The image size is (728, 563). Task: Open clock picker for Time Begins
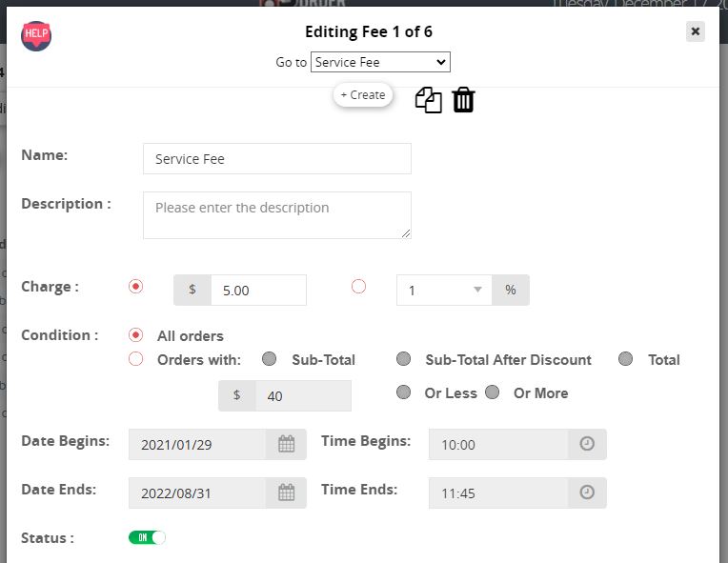587,444
